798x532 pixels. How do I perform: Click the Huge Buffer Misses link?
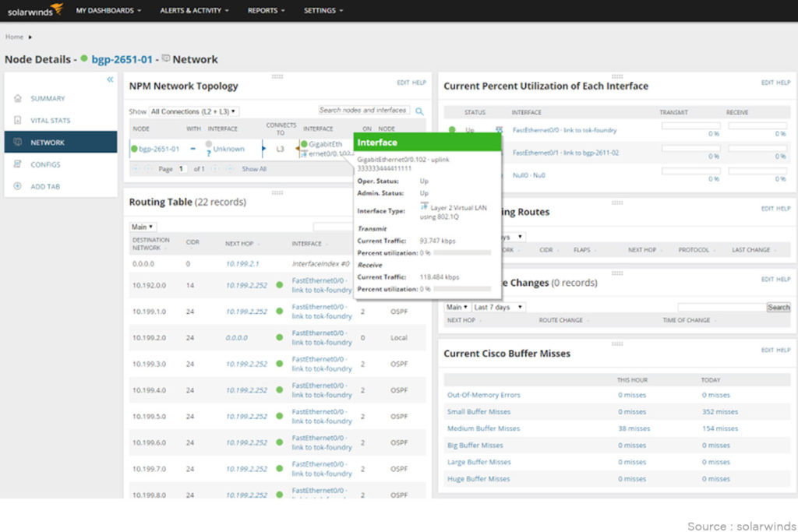(478, 478)
